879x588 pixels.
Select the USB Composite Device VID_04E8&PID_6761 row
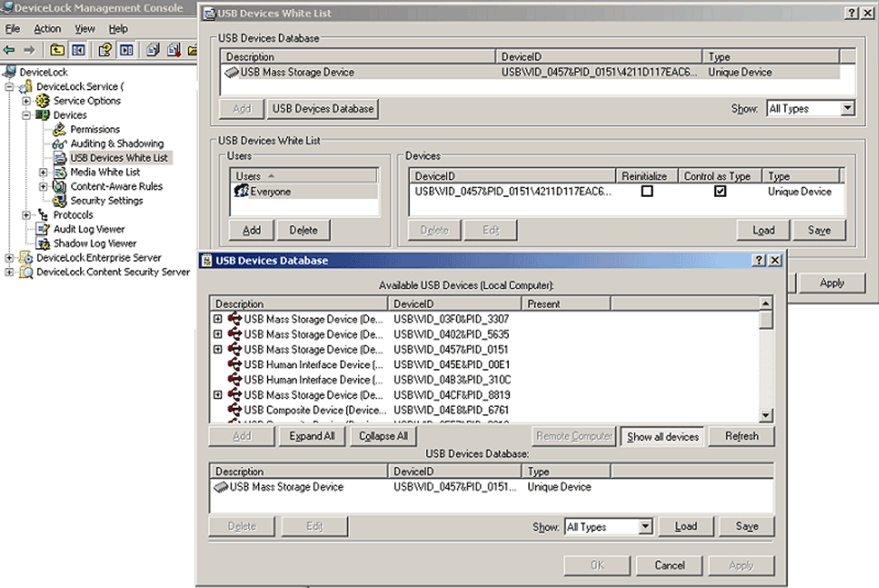[x=485, y=410]
